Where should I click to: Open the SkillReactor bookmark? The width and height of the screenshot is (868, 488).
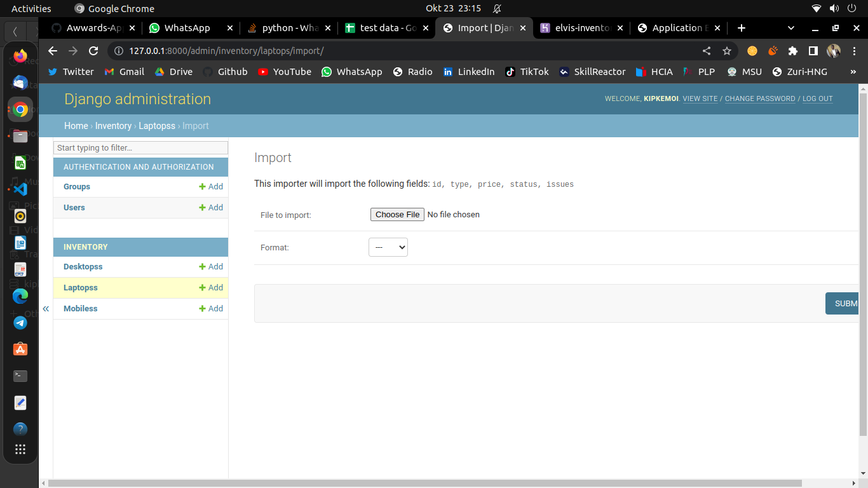[x=592, y=72]
